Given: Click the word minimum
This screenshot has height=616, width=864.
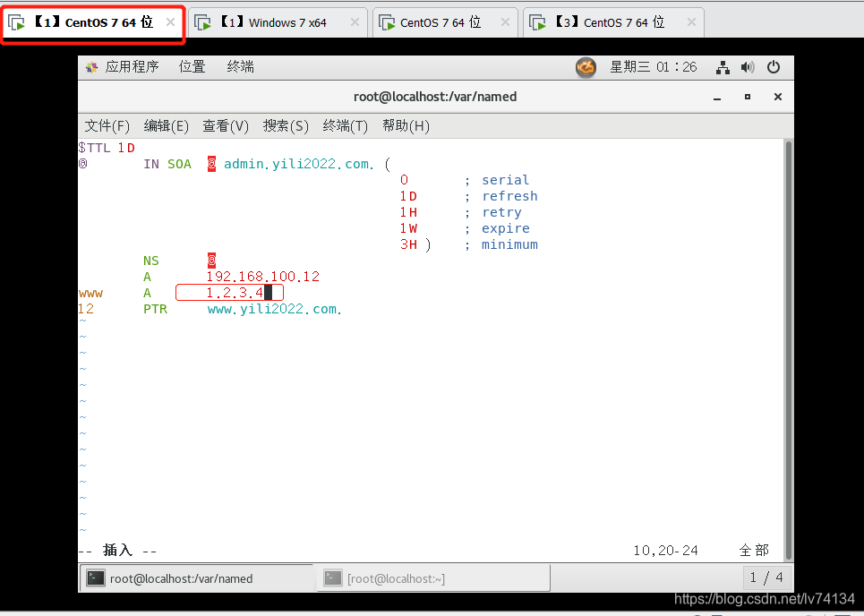Looking at the screenshot, I should tap(509, 244).
